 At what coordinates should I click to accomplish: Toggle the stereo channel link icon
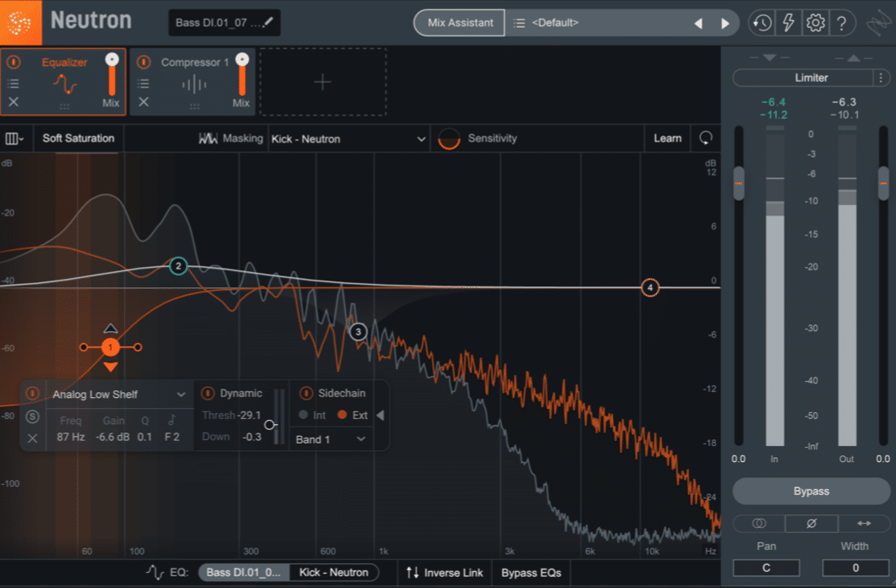759,523
